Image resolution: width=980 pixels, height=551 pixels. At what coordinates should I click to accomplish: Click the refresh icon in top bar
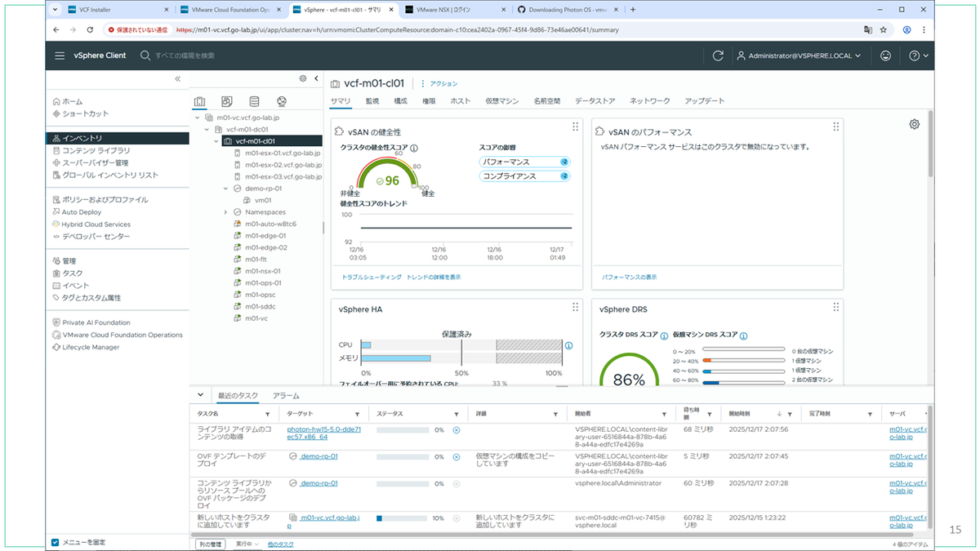718,56
